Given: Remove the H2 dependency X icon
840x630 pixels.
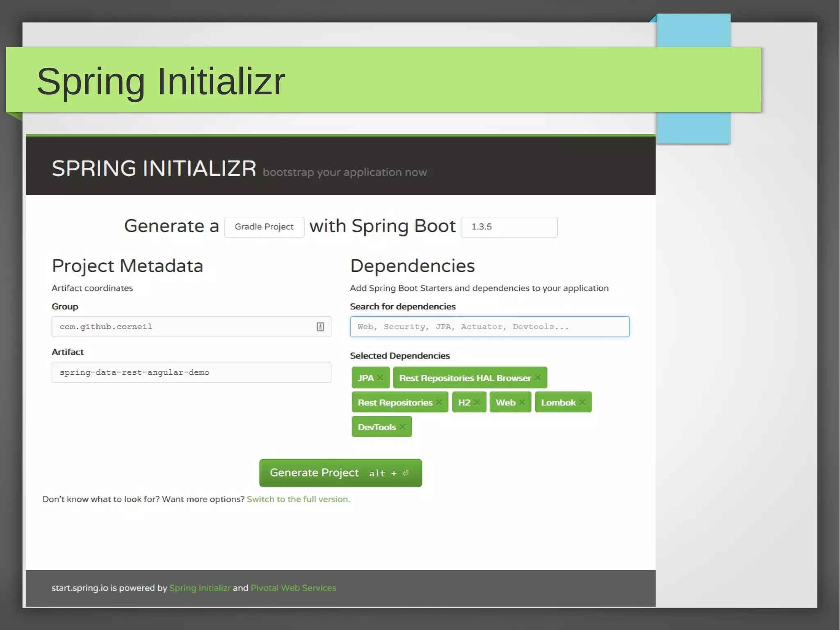Looking at the screenshot, I should 477,402.
